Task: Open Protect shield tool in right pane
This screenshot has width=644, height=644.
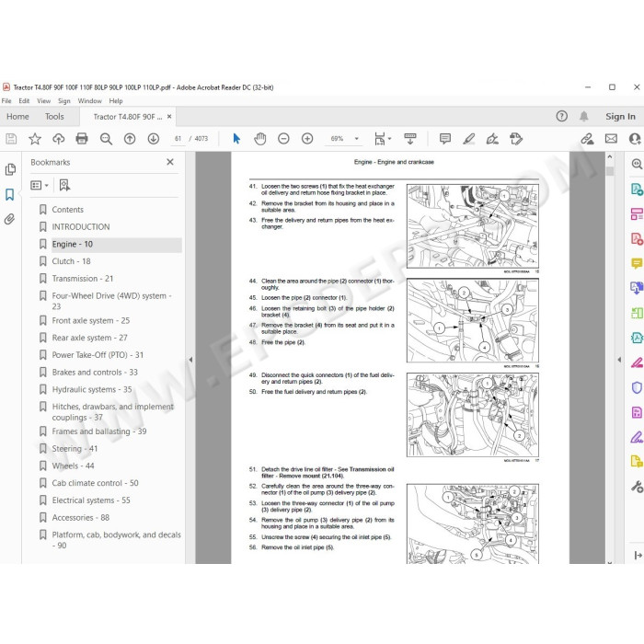Action: (637, 387)
